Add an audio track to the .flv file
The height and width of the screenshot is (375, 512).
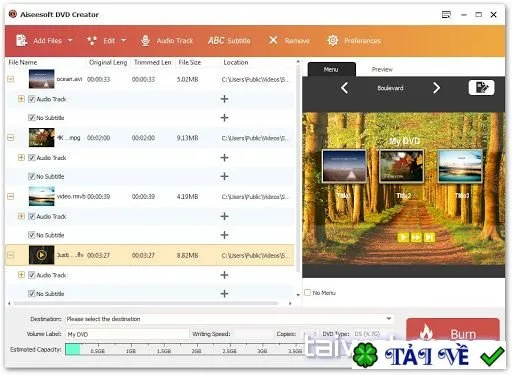(224, 275)
